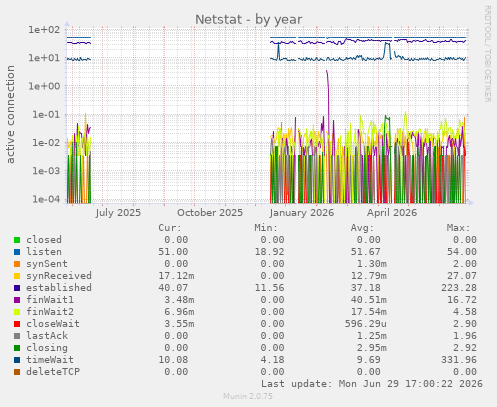497x407 pixels.
Task: Click finWait2 maximum value 4.58
Action: coord(465,312)
